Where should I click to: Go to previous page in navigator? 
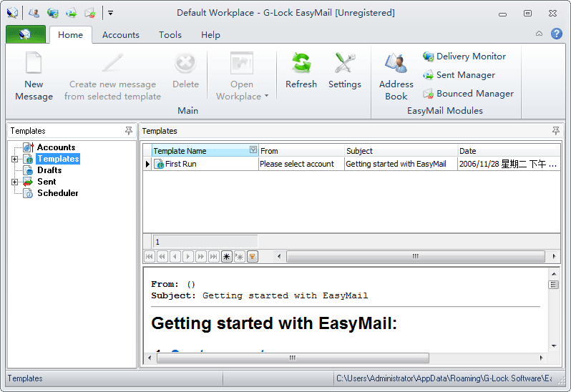click(x=162, y=257)
